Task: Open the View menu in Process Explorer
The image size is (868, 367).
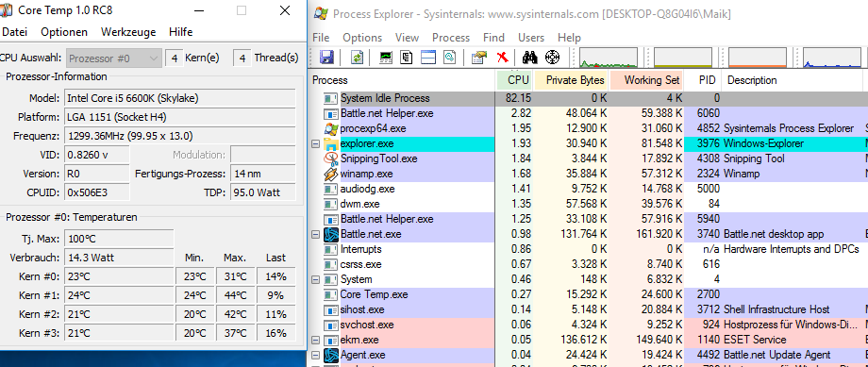Action: click(x=407, y=38)
